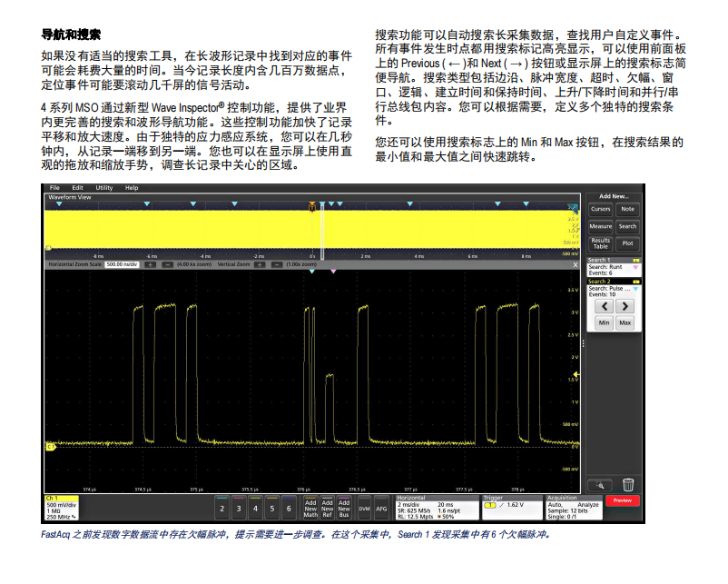728x584 pixels.
Task: Open the Ch 1 settings badge
Action: 62,508
